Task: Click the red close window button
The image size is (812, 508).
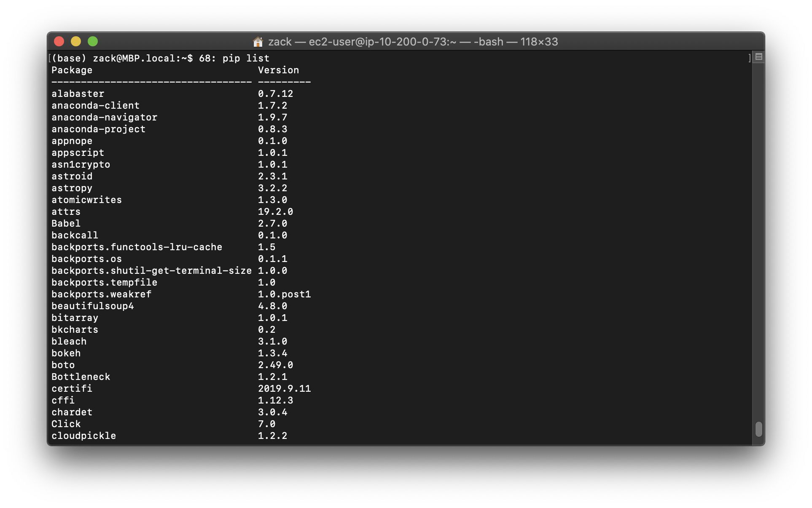Action: tap(59, 41)
